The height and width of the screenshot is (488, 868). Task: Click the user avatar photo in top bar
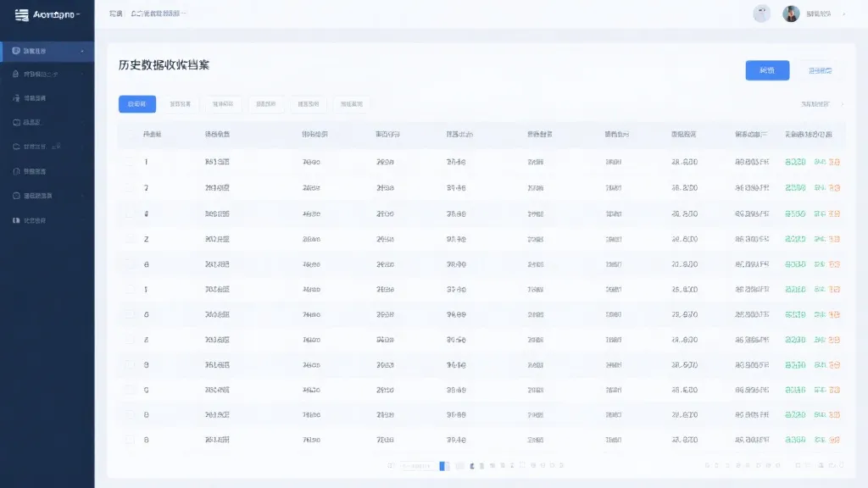[x=791, y=14]
